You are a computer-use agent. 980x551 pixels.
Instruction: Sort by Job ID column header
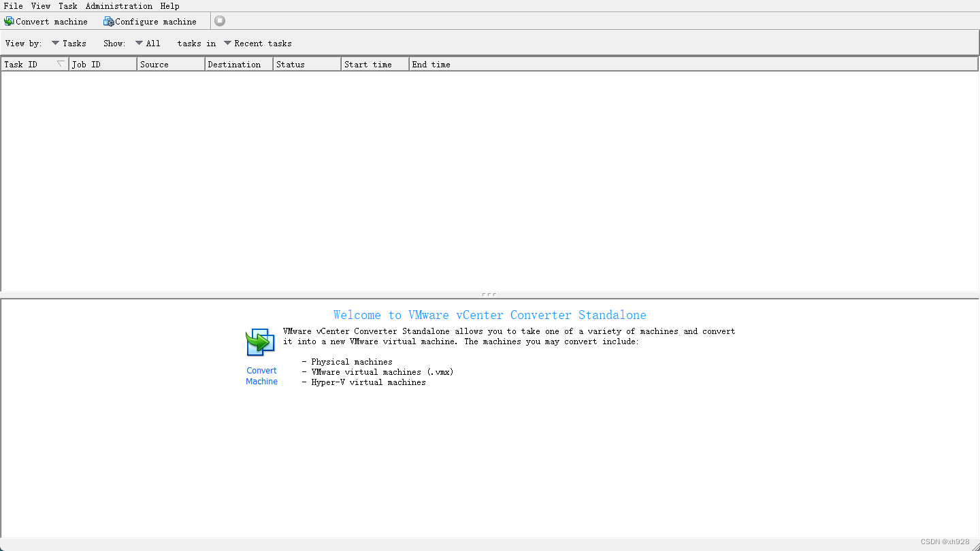pos(103,64)
